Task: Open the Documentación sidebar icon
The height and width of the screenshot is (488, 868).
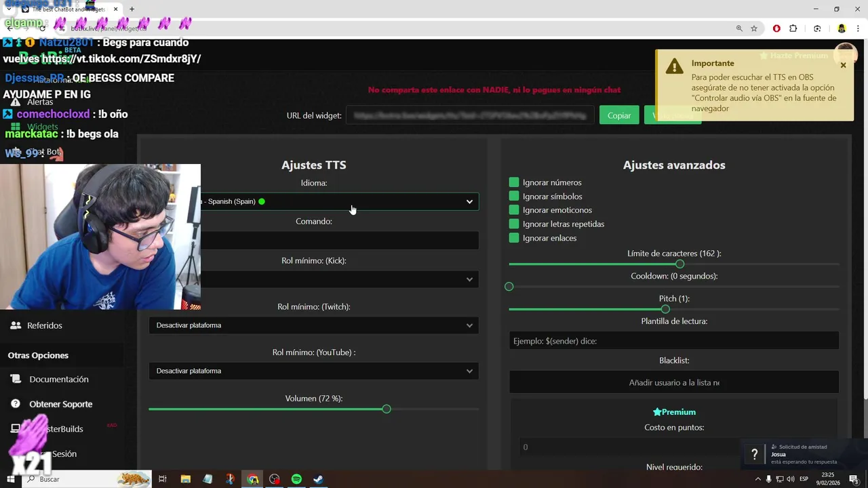Action: click(16, 379)
